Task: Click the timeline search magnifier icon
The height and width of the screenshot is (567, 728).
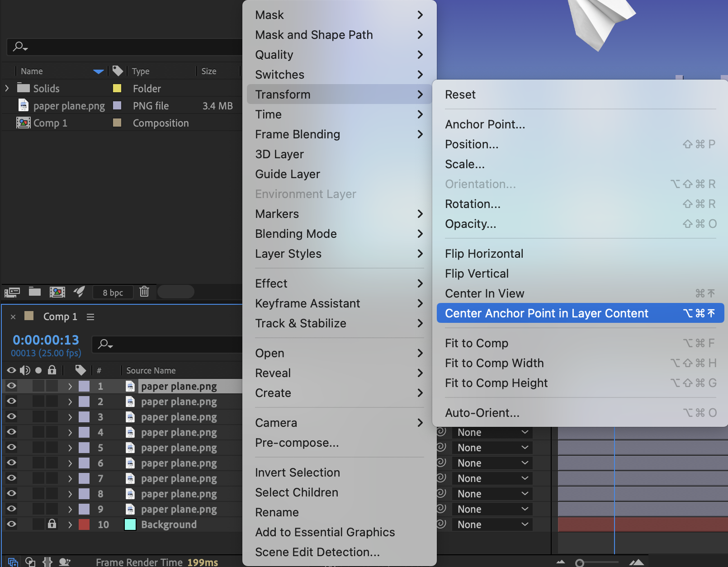Action: click(105, 345)
